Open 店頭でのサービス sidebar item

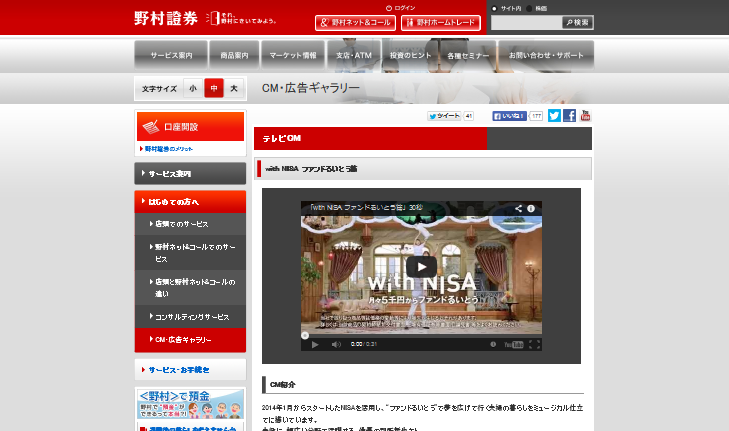click(190, 224)
